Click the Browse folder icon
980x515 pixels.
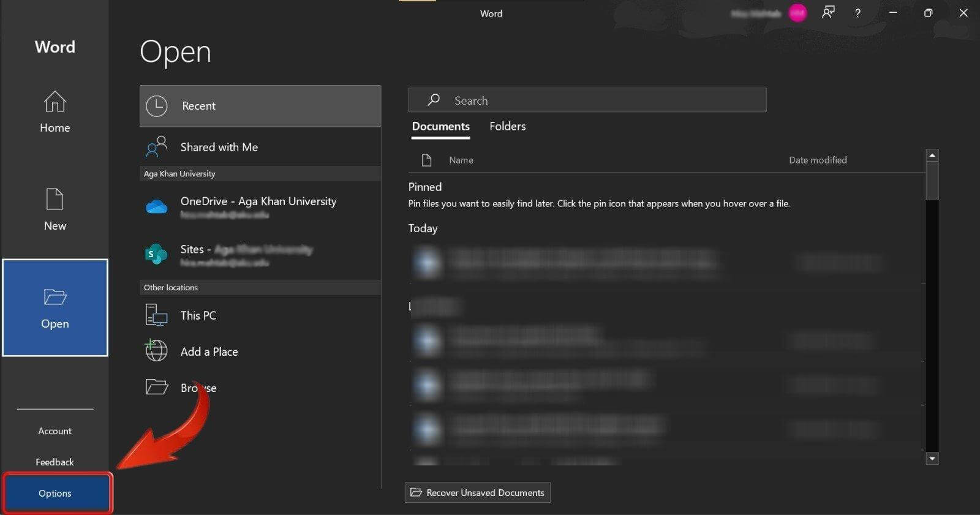[x=157, y=387]
